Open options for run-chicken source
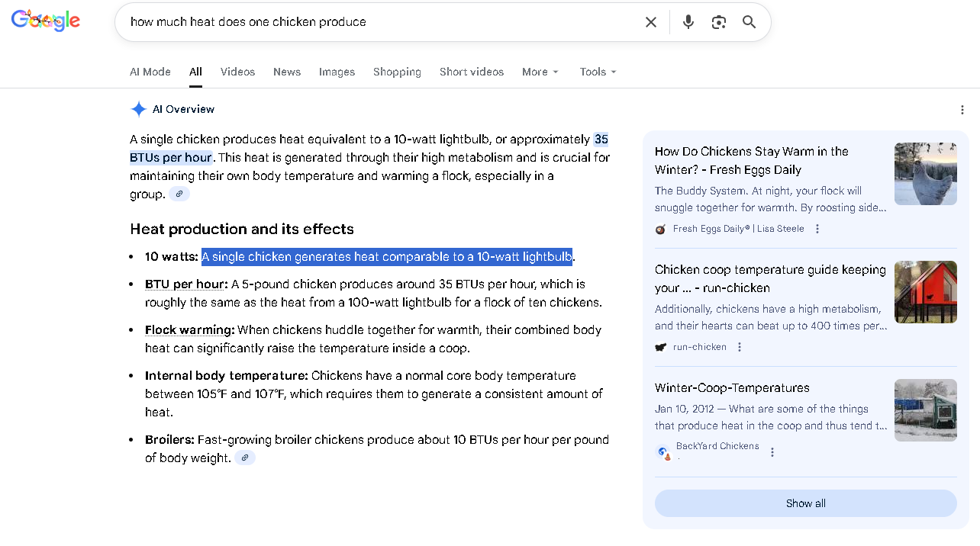 pyautogui.click(x=739, y=347)
